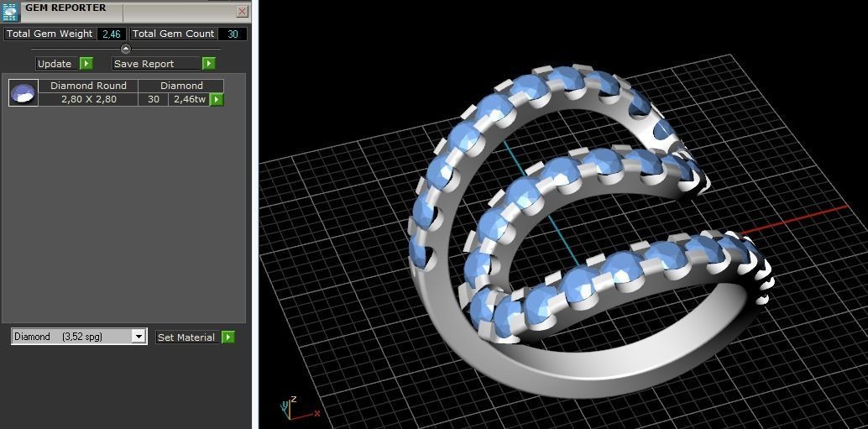This screenshot has height=429, width=868.
Task: Click the Total Gem Count label
Action: tap(173, 34)
